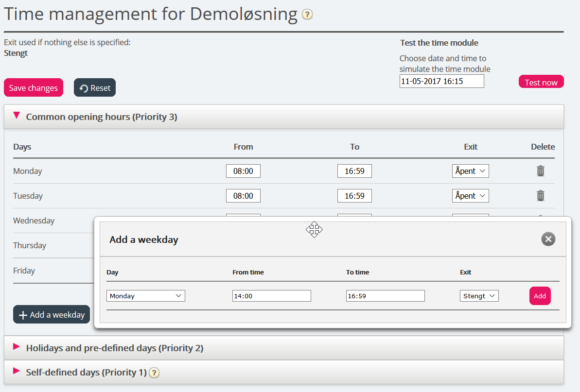Screen dimensions: 580x392
Task: Click the pink Add button in dialog
Action: coord(540,296)
